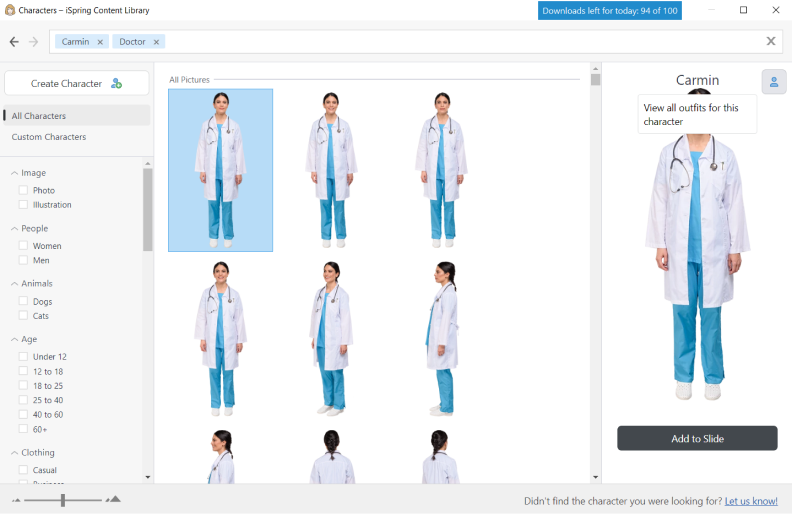The width and height of the screenshot is (792, 514).
Task: Check the 12 to 18 age filter
Action: coord(23,371)
